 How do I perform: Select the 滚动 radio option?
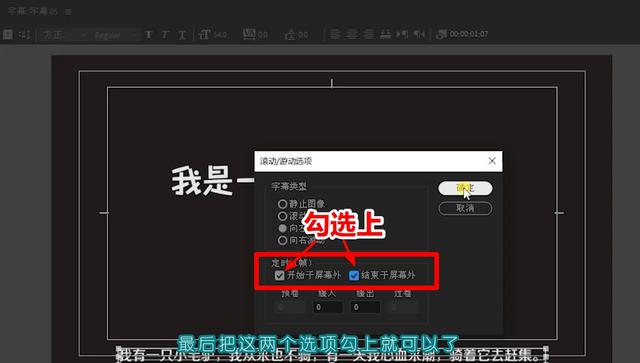(282, 216)
